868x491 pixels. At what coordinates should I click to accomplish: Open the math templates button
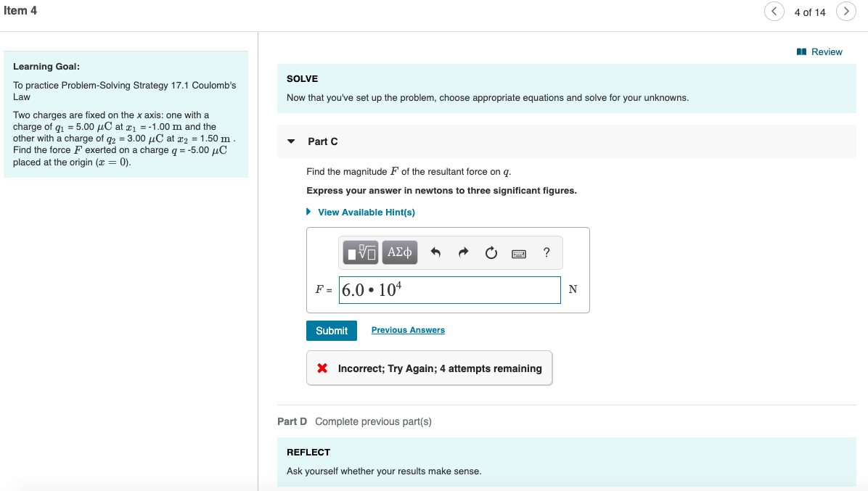coord(361,252)
